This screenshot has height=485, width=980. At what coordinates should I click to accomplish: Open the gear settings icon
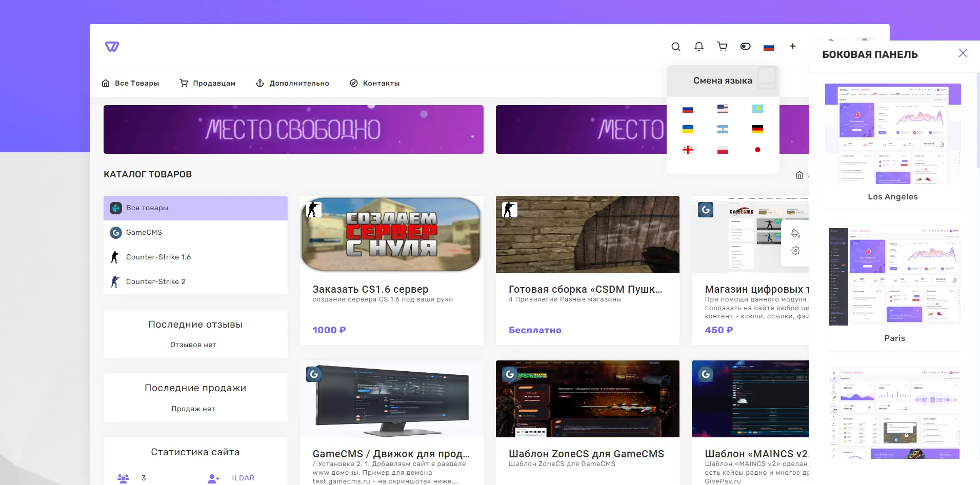pos(795,251)
